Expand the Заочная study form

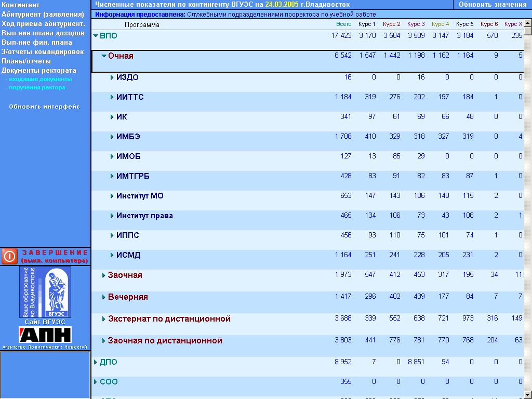tap(104, 275)
